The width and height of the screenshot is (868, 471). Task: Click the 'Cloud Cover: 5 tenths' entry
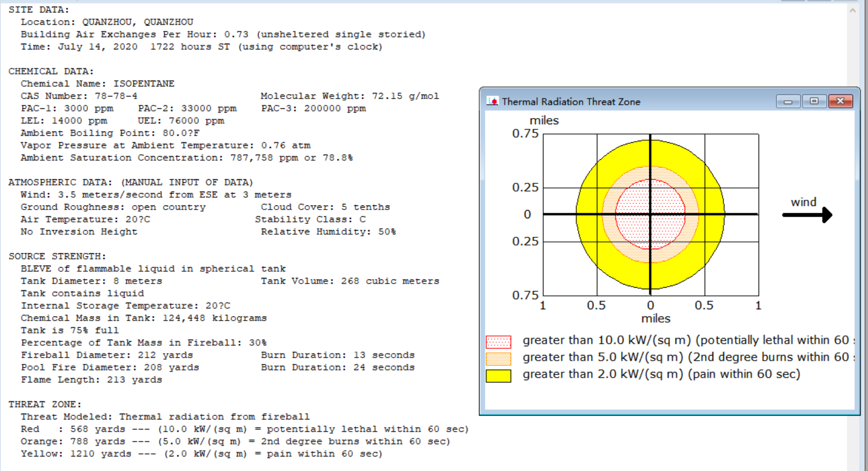(x=325, y=207)
